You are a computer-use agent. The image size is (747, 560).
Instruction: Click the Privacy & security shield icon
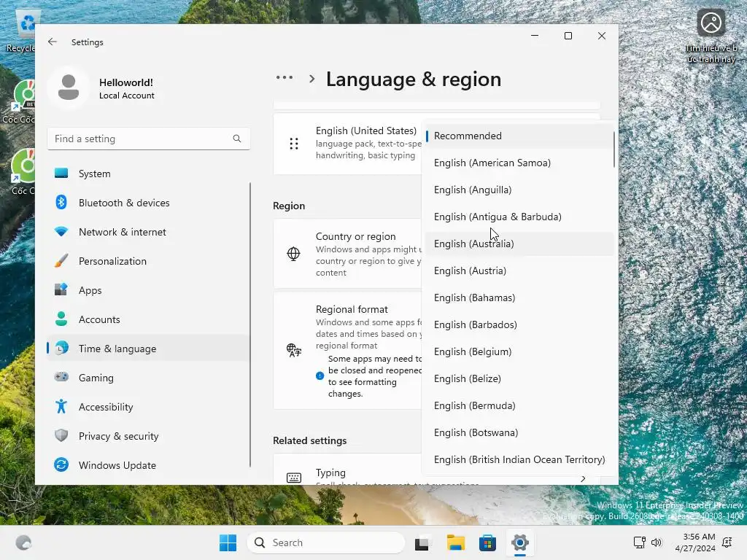click(x=61, y=435)
